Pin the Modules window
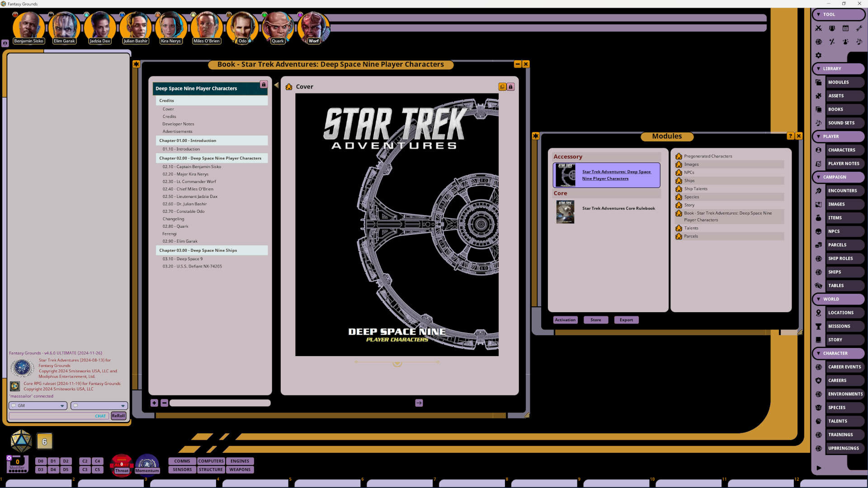Screen dimensions: 868x488 point(536,136)
